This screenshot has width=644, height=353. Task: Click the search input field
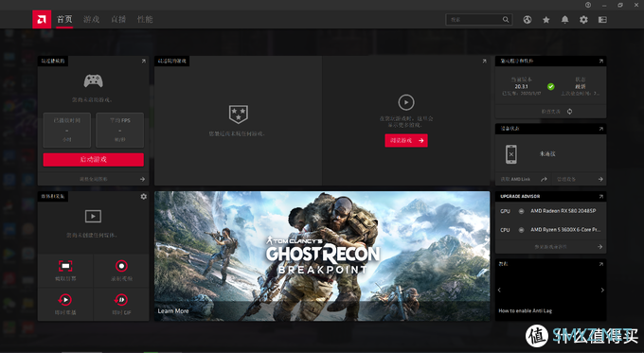(x=474, y=20)
